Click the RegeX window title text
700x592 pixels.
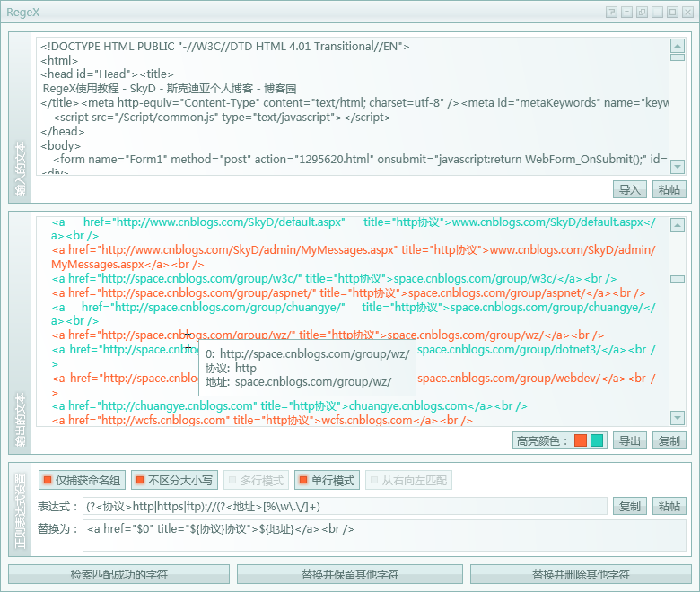pyautogui.click(x=22, y=12)
